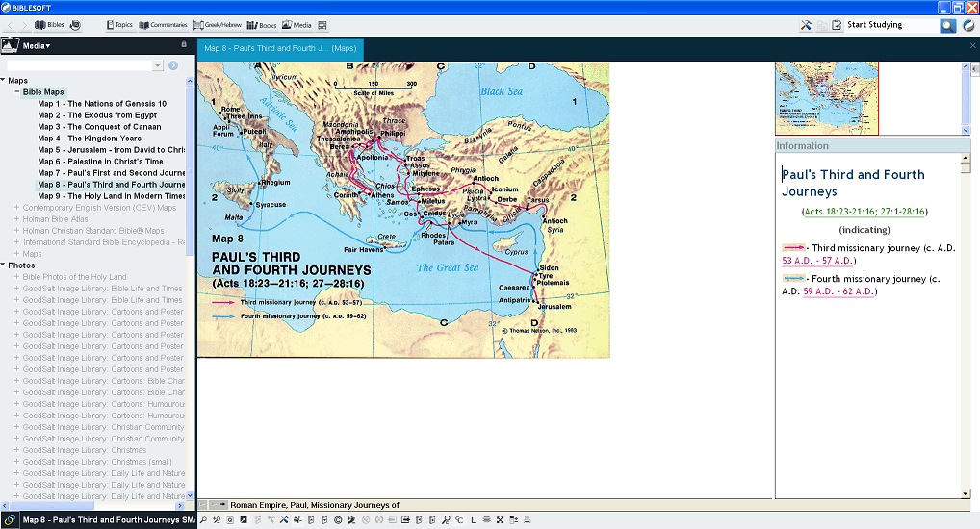The image size is (980, 529).
Task: Click the Start Studying search field
Action: [x=891, y=25]
